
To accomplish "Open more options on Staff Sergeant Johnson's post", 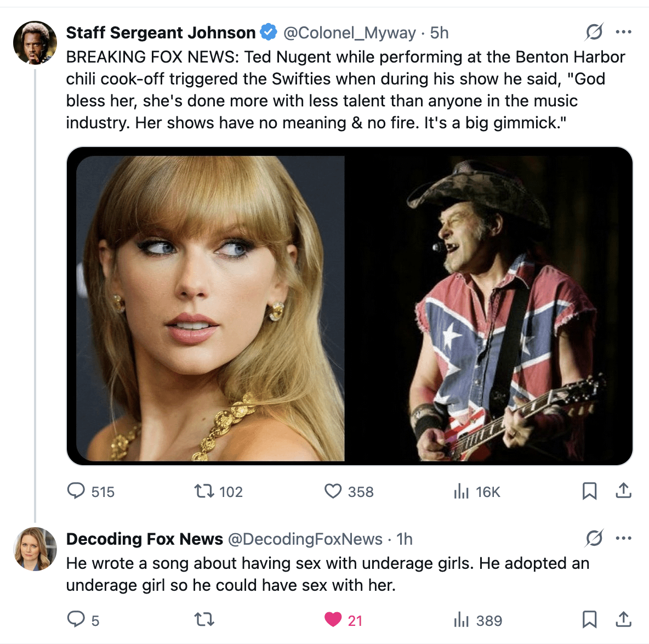I will pyautogui.click(x=623, y=32).
